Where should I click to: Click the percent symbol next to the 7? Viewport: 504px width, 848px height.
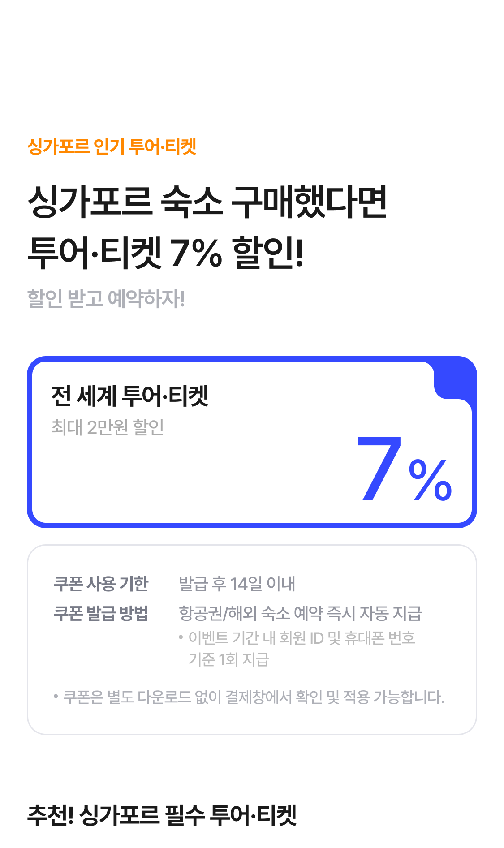click(x=431, y=480)
